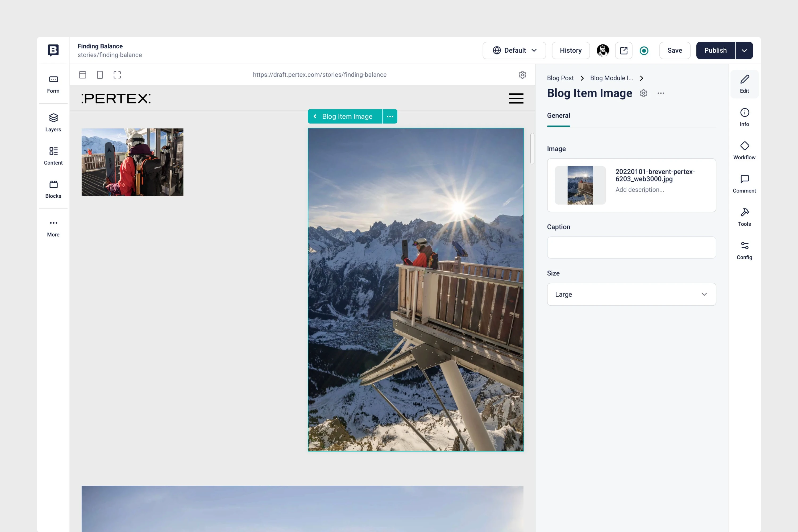This screenshot has height=532, width=798.
Task: Expand Publish options arrow
Action: pyautogui.click(x=744, y=51)
